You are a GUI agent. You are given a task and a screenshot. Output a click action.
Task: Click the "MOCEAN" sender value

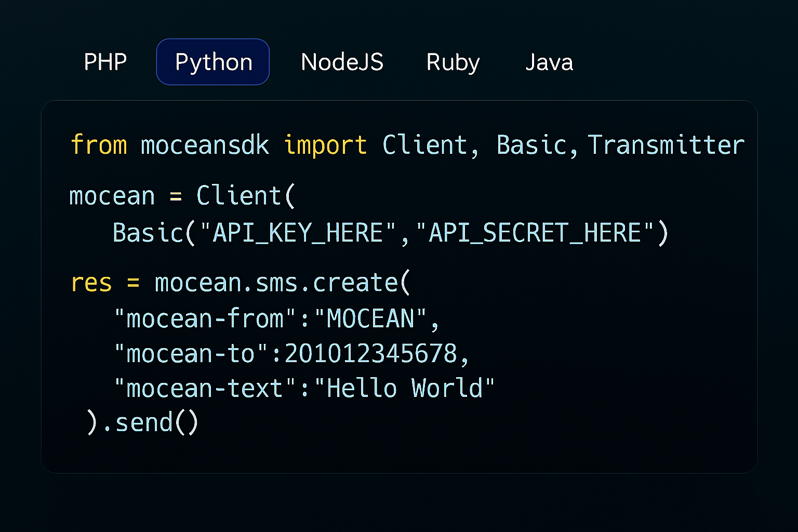click(x=370, y=318)
